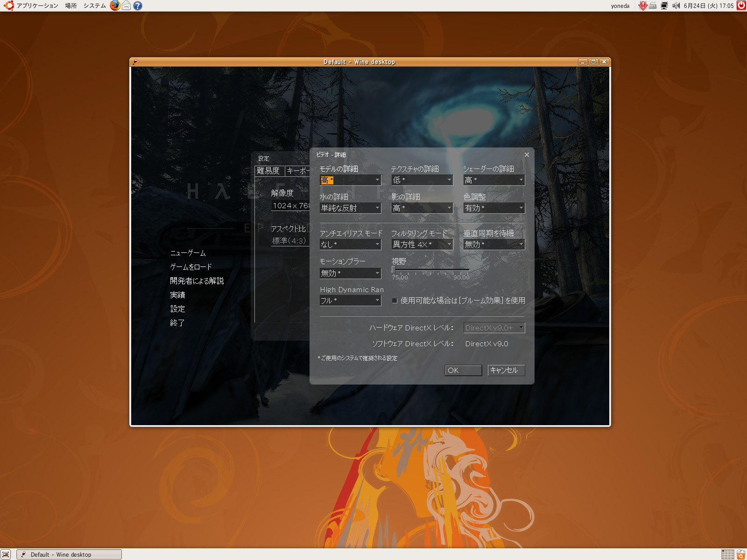The width and height of the screenshot is (747, 560).
Task: Maximize the Default - Wine desktop window
Action: [x=593, y=62]
